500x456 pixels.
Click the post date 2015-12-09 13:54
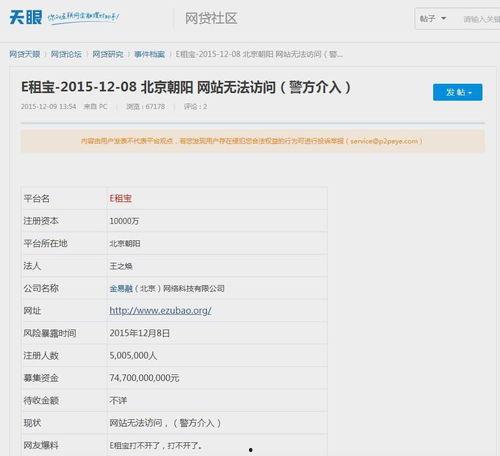pyautogui.click(x=49, y=107)
